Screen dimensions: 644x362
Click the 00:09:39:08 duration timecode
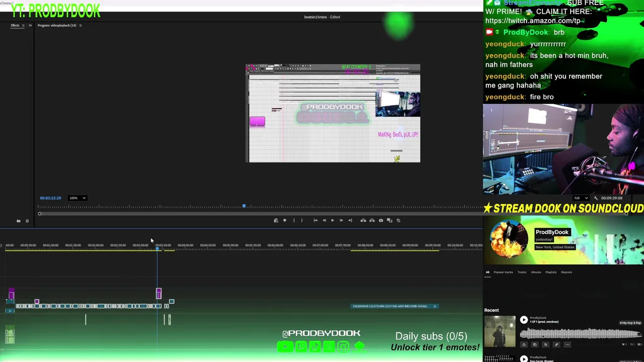611,198
